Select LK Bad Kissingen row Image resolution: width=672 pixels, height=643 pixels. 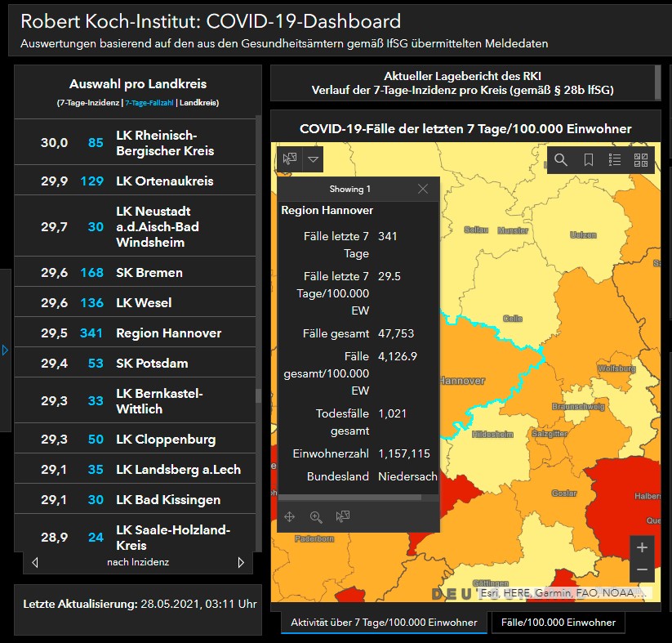[135, 499]
